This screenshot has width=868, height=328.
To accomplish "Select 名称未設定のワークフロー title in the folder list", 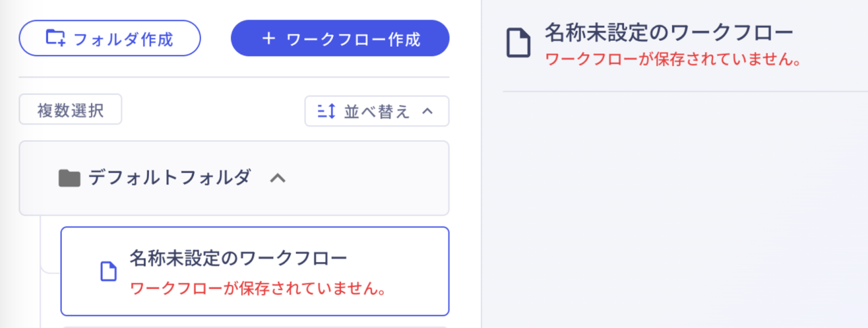I will click(238, 258).
